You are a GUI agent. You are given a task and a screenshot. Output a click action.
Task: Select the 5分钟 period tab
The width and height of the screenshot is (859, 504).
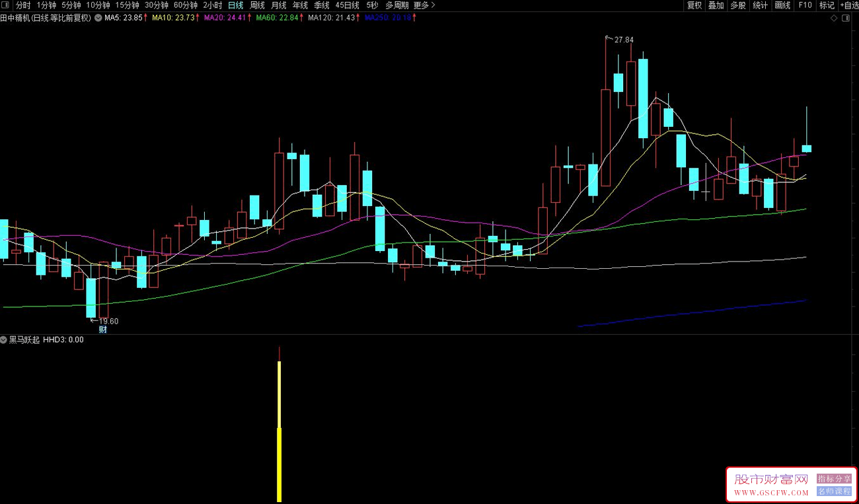click(71, 5)
